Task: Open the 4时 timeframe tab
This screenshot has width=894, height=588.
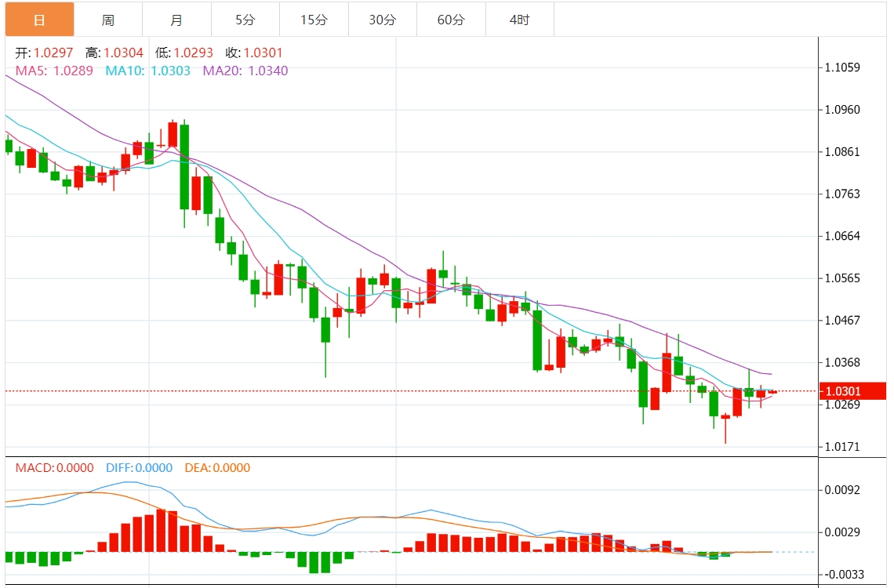Action: pyautogui.click(x=520, y=20)
